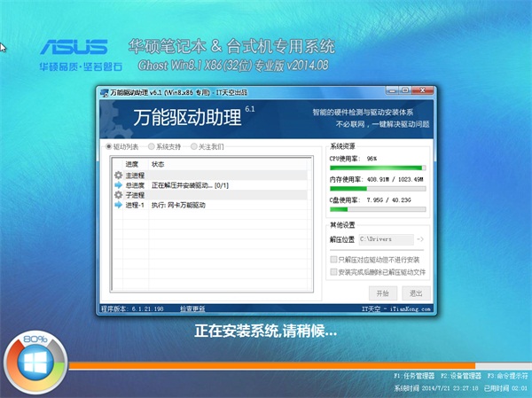Enable 只解压对应驱动但不进行安装 checkbox
This screenshot has width=532, height=398.
tap(333, 261)
